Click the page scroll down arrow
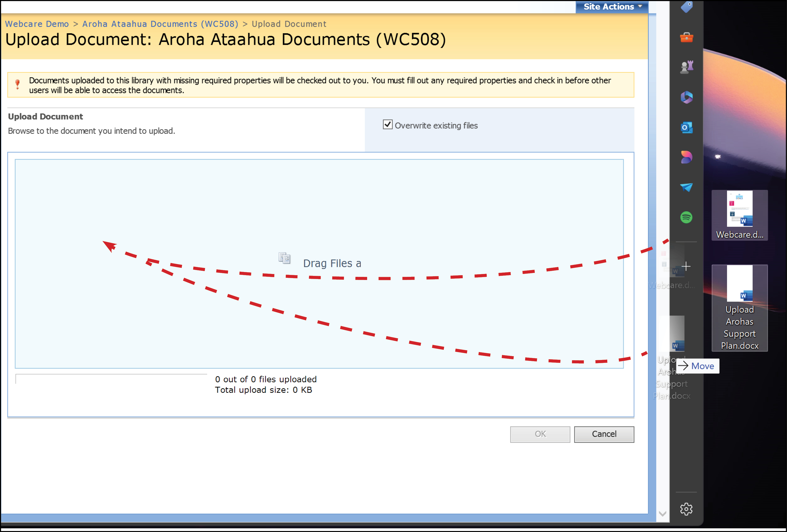 (663, 514)
